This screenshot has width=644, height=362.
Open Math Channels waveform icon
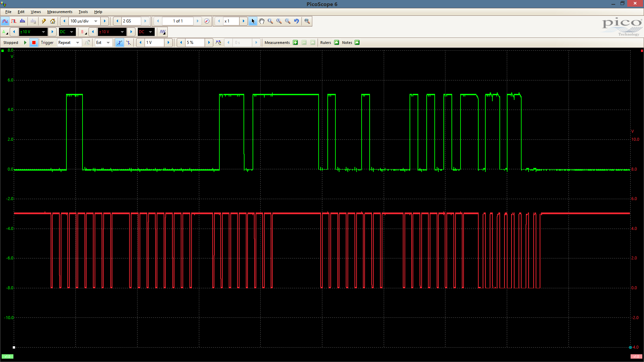point(163,32)
